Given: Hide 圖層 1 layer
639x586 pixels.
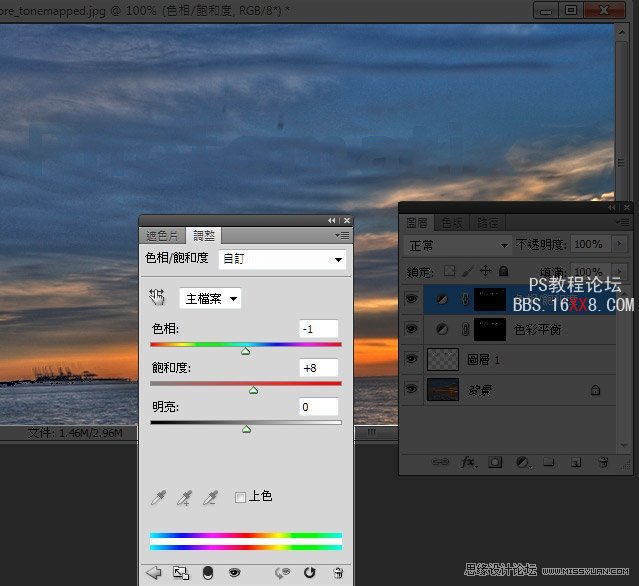Looking at the screenshot, I should [412, 359].
